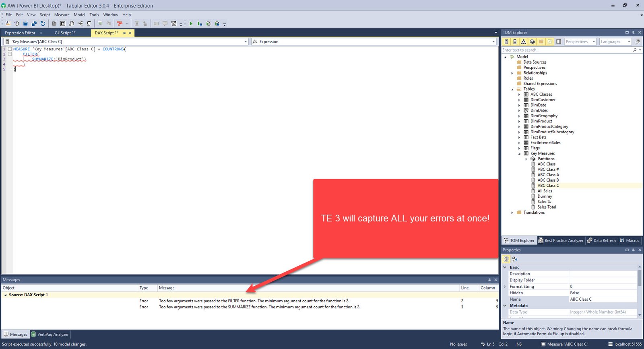
Task: Collapse Source: DAX Script 1 group
Action: click(5, 295)
